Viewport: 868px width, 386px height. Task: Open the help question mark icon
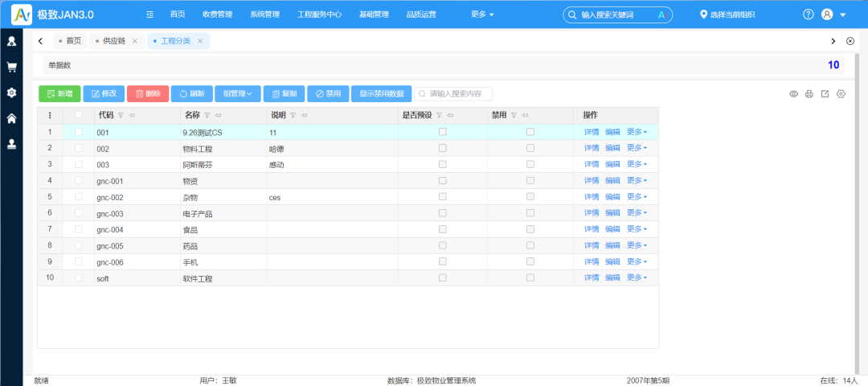[809, 14]
